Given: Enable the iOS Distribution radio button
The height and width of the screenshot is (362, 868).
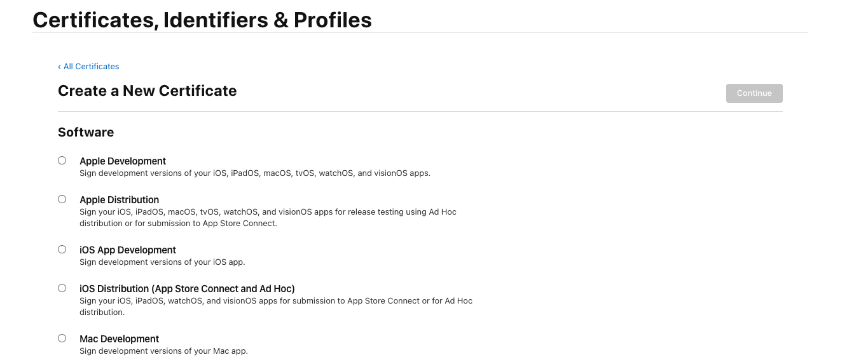Looking at the screenshot, I should pos(62,288).
